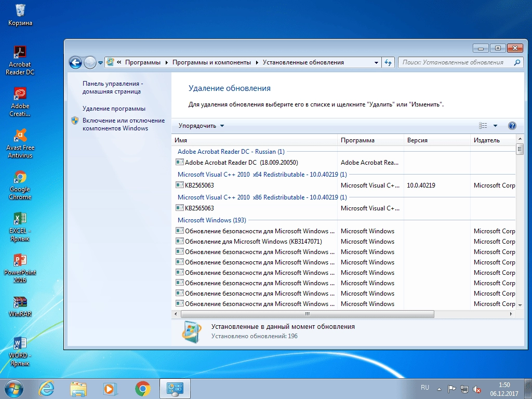Open the help question mark button
532x399 pixels.
coord(512,126)
